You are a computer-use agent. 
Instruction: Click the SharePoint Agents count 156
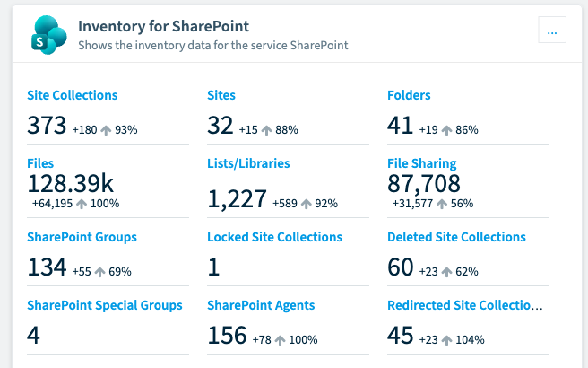click(x=228, y=336)
